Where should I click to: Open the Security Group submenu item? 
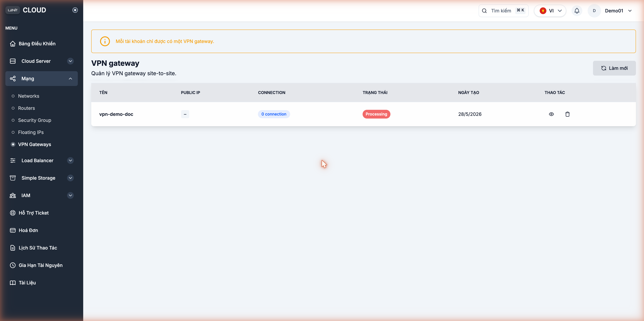coord(35,120)
